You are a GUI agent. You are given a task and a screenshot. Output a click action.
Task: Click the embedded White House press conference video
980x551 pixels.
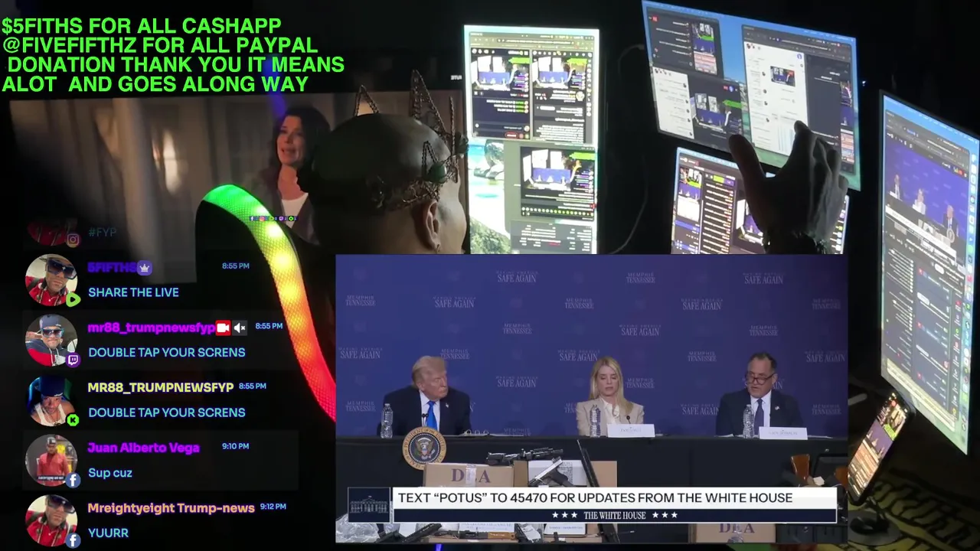pyautogui.click(x=592, y=399)
